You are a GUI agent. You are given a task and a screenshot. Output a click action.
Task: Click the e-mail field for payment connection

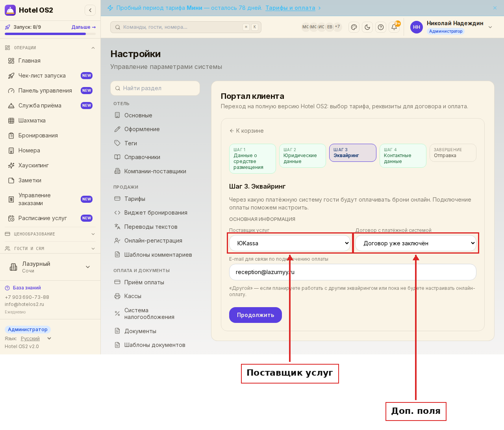point(353,272)
